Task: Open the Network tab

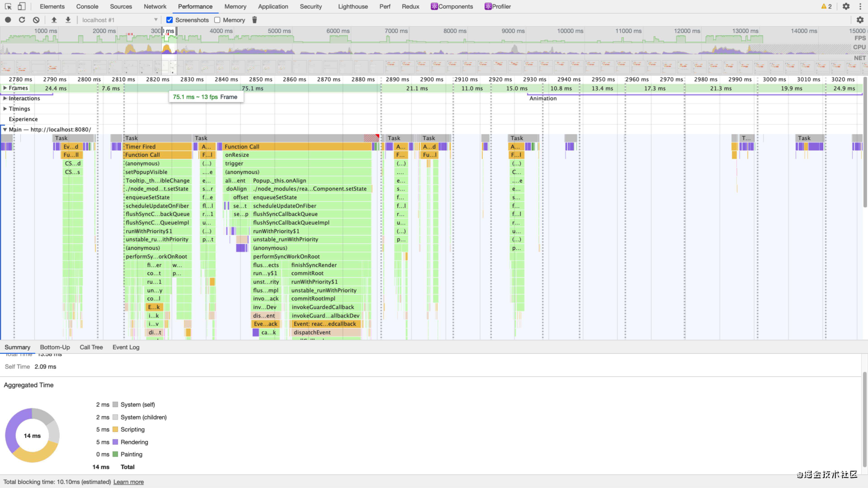Action: (155, 6)
